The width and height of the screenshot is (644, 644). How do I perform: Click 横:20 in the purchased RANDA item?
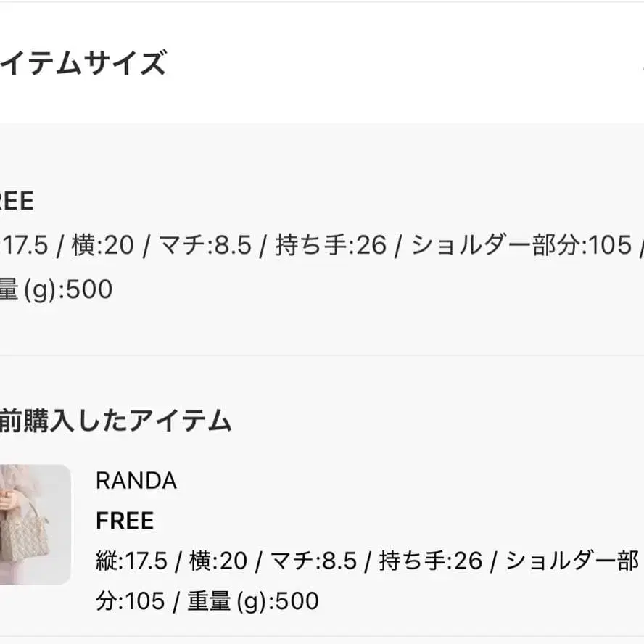(x=218, y=561)
